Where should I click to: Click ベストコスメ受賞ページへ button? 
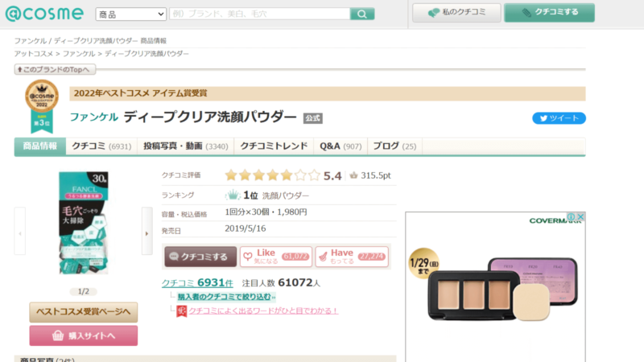pyautogui.click(x=84, y=312)
